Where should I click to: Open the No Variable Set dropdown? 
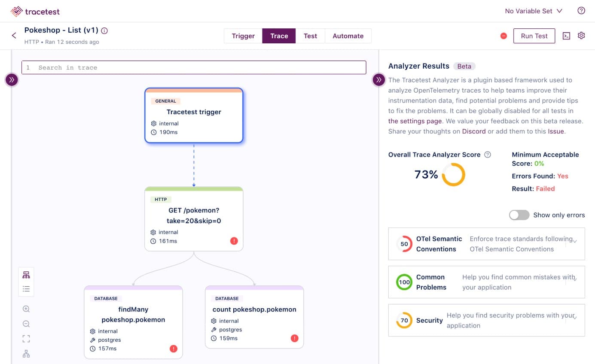[x=534, y=11]
